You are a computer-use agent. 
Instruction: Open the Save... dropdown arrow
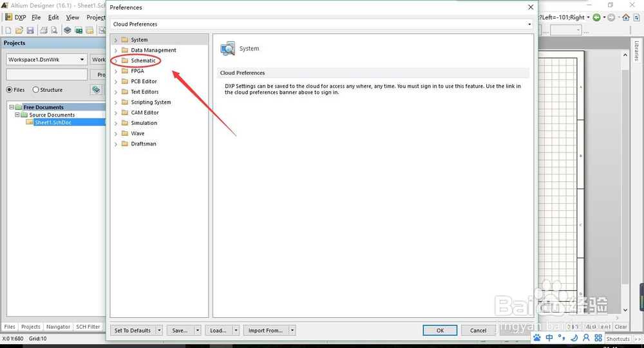[198, 331]
